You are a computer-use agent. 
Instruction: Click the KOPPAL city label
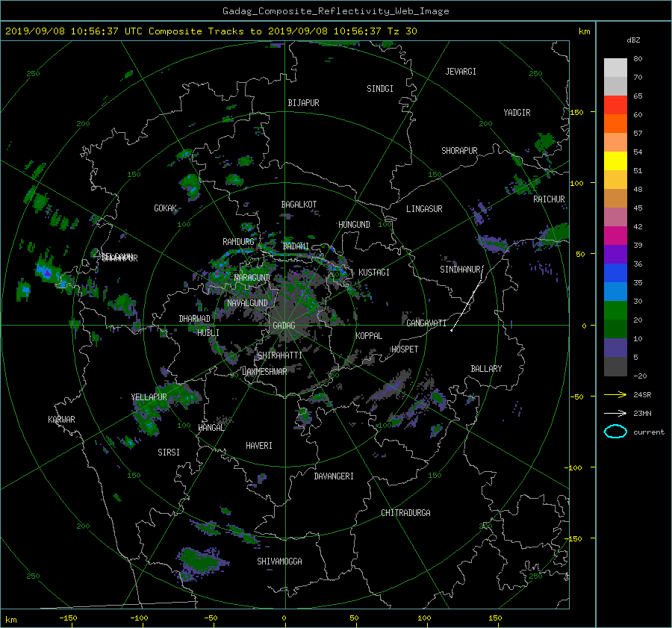369,335
